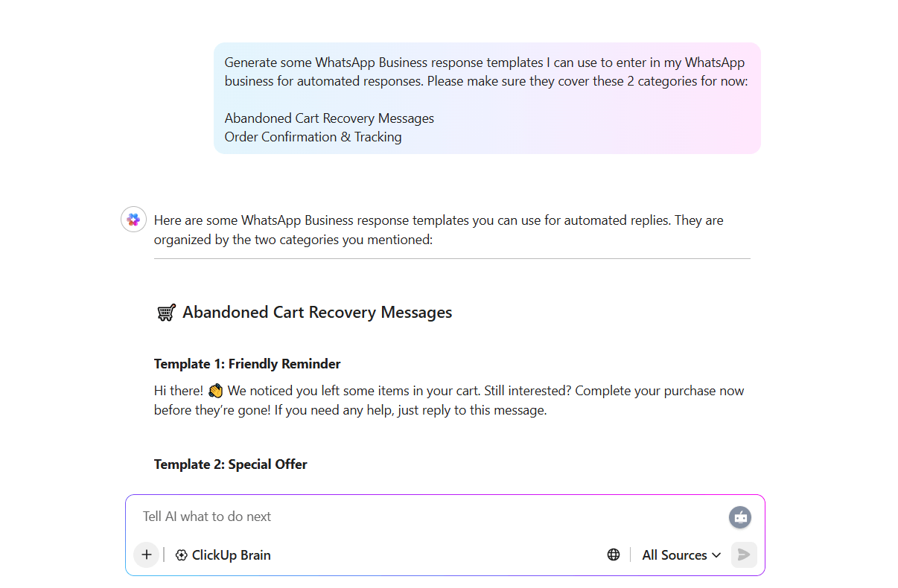The width and height of the screenshot is (898, 588).
Task: Expand the All Sources chevron arrow
Action: click(x=716, y=555)
